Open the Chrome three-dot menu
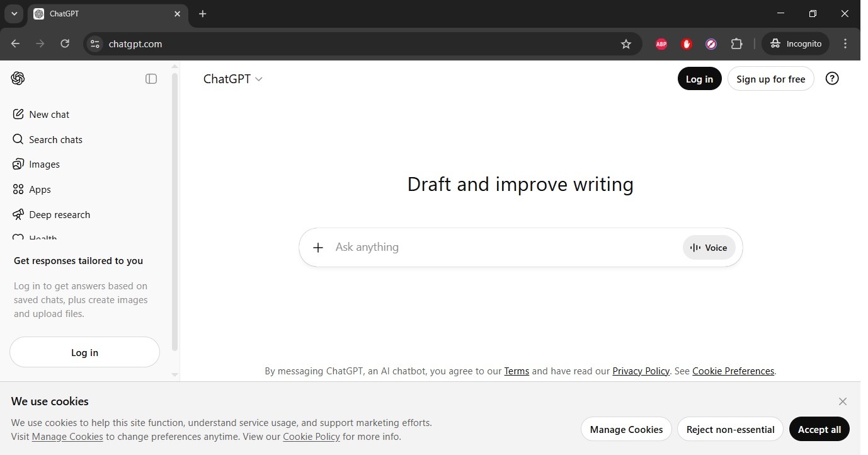Viewport: 868px width, 455px height. click(845, 43)
